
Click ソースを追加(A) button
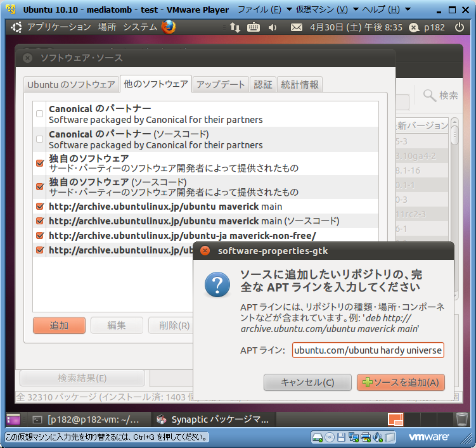(x=401, y=382)
